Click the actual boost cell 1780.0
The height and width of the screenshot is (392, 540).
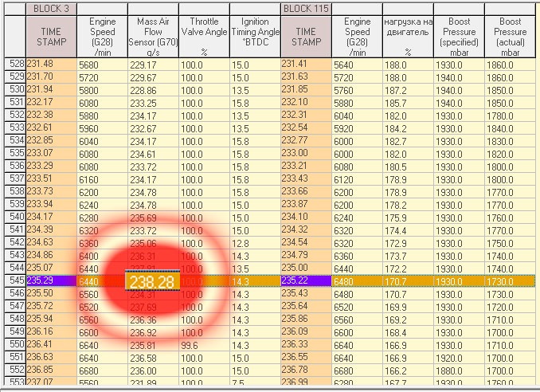click(x=510, y=116)
